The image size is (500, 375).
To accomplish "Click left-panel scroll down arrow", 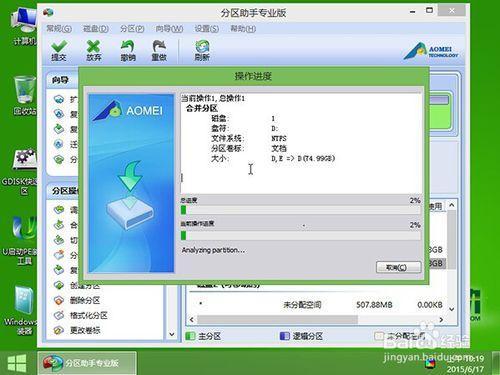I will point(172,334).
